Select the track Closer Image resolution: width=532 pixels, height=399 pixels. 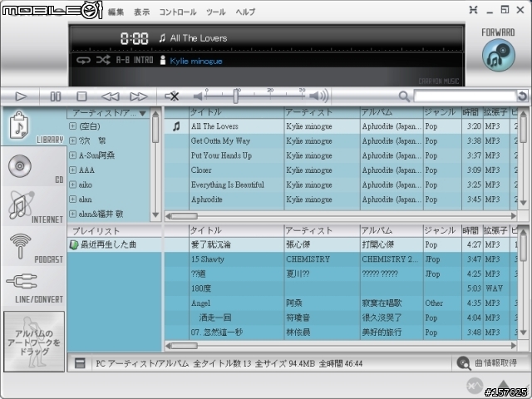[341, 170]
